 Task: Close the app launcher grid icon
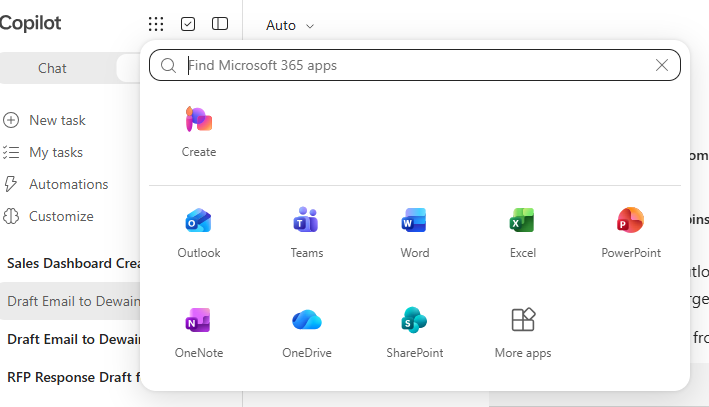[x=156, y=24]
